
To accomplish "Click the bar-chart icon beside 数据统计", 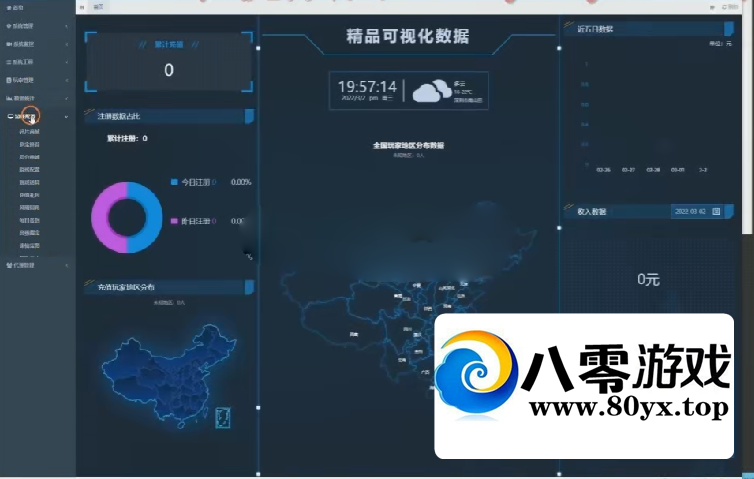I will click(x=9, y=98).
